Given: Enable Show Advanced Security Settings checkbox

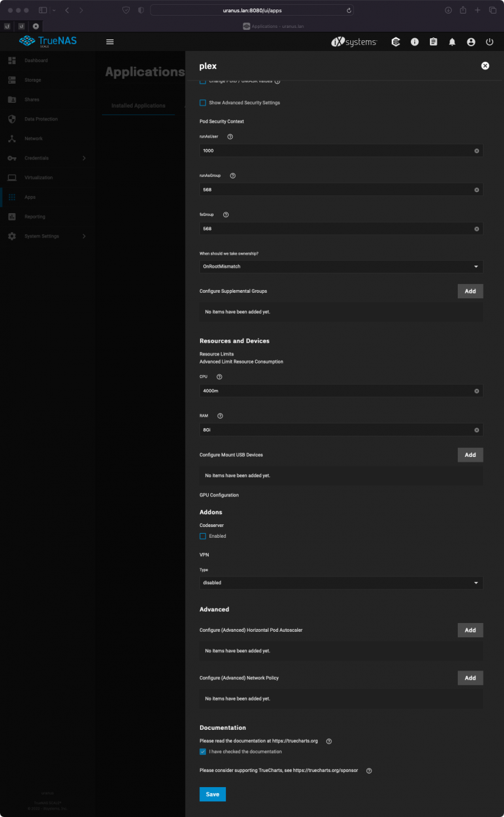Looking at the screenshot, I should pyautogui.click(x=203, y=103).
